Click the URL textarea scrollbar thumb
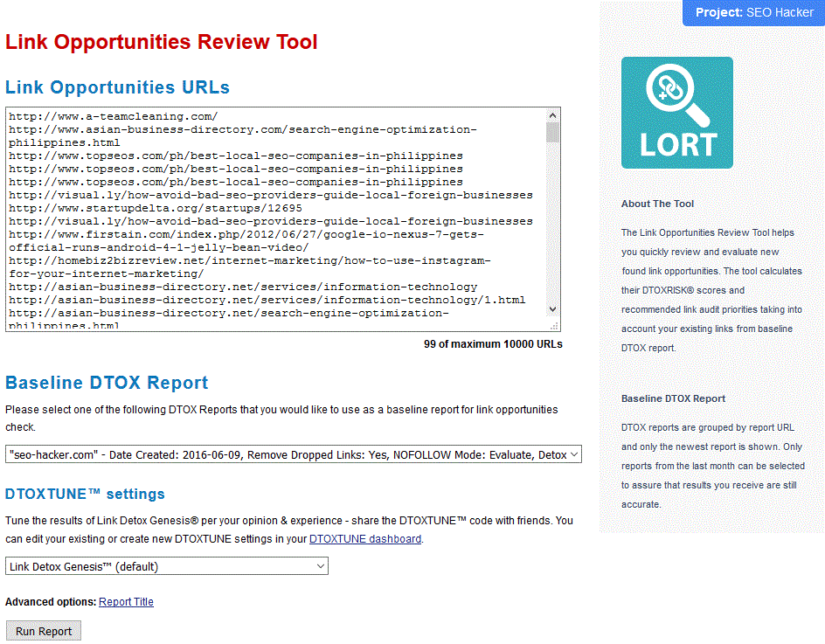Viewport: 825px width, 644px height. coord(552,132)
